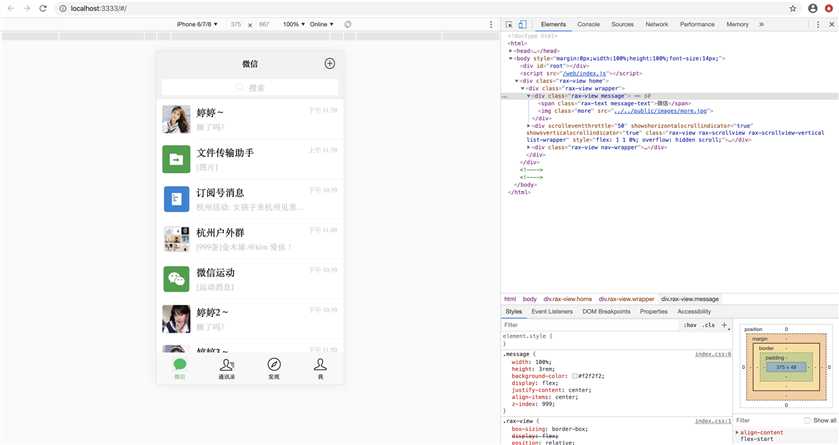This screenshot has width=839, height=445.
Task: Open the green WeChat sports icon
Action: pyautogui.click(x=176, y=279)
